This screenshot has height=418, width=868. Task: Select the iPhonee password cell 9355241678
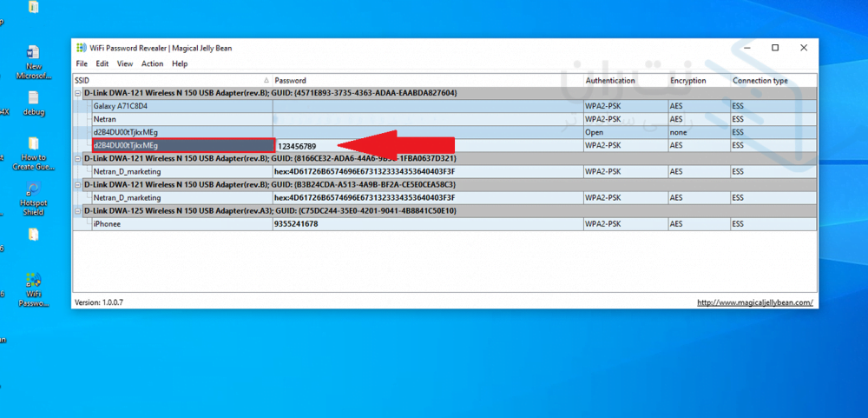click(x=297, y=224)
